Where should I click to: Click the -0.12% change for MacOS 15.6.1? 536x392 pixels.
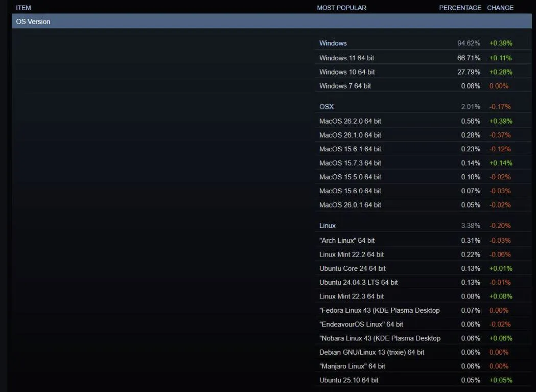tap(500, 149)
